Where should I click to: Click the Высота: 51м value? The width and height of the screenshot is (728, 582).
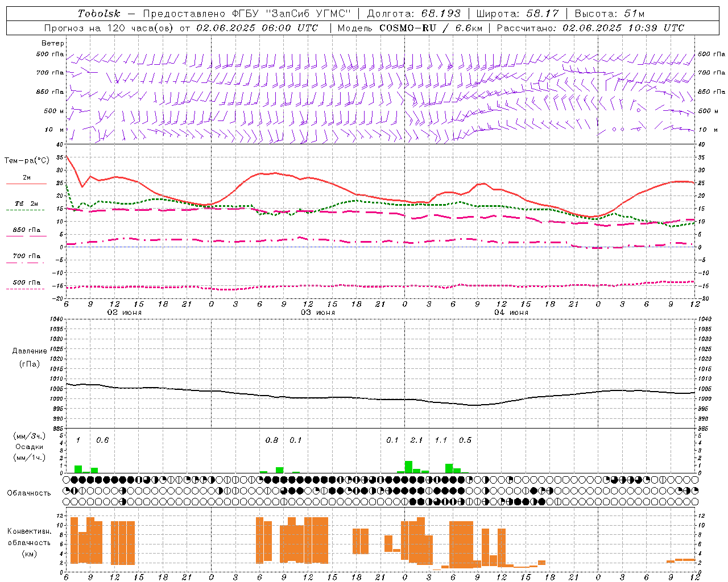coord(610,14)
